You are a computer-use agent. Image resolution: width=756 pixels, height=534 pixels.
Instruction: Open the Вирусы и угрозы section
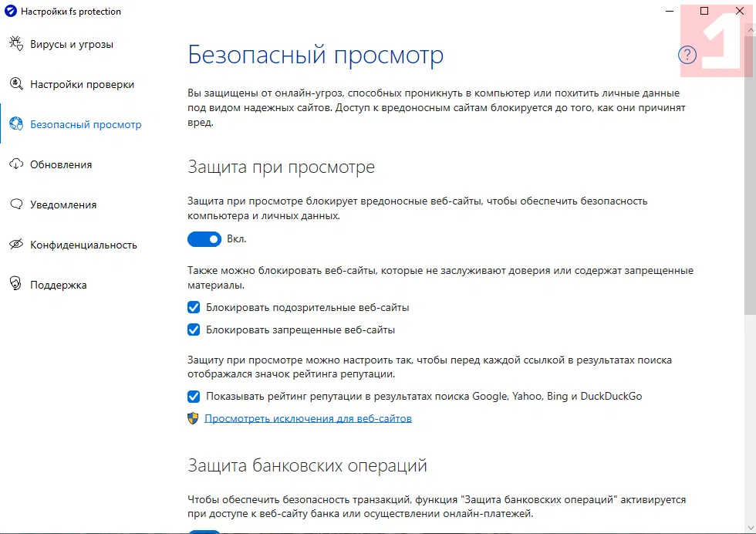point(72,45)
